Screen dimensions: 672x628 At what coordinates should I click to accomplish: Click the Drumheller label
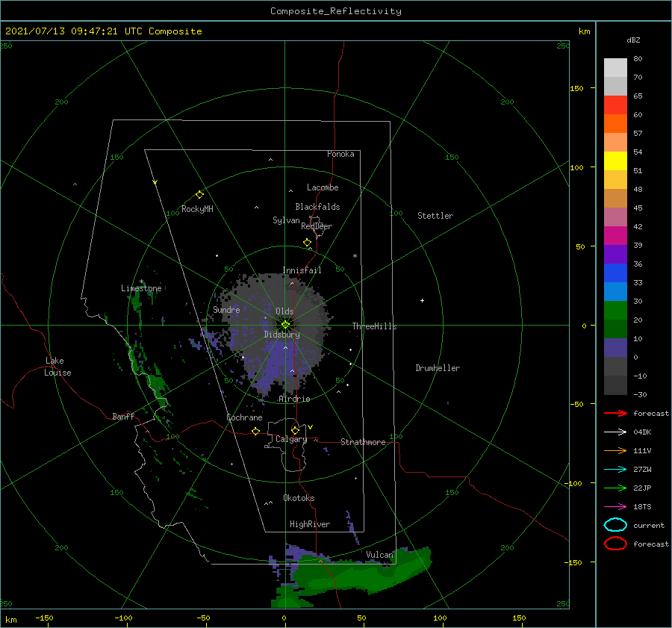tap(437, 368)
